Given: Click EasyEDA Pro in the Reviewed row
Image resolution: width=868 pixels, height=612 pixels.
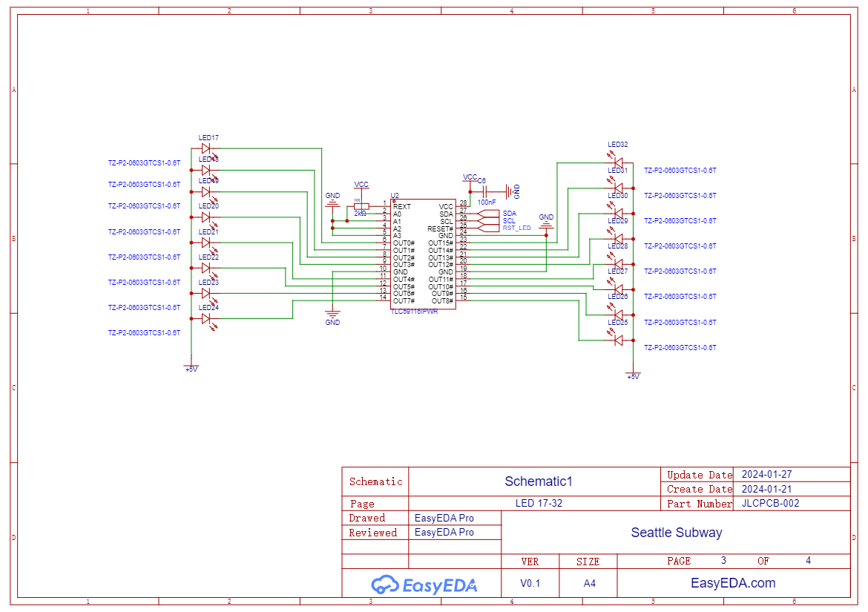Looking at the screenshot, I should pyautogui.click(x=444, y=533).
